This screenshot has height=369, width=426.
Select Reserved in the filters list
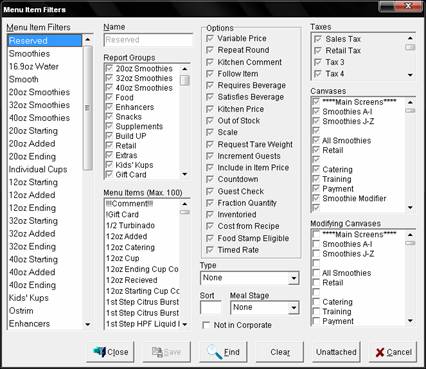tap(45, 41)
